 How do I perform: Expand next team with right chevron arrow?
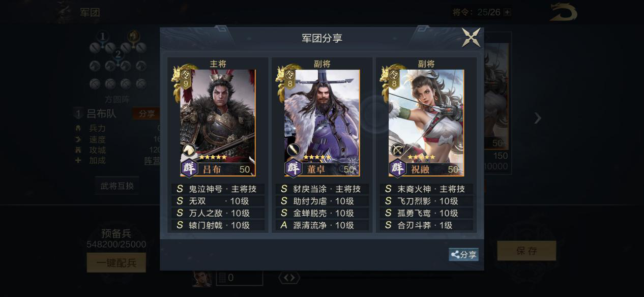click(538, 118)
